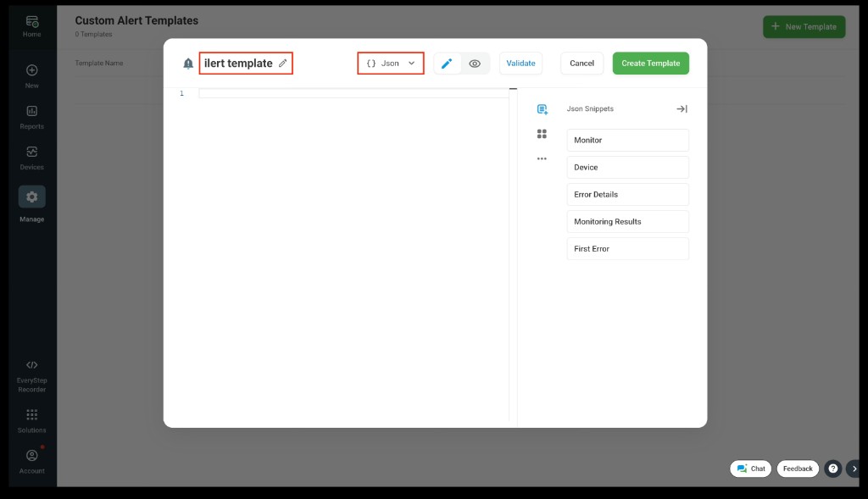Click the alert bell icon in dialog header
868x499 pixels.
click(188, 64)
